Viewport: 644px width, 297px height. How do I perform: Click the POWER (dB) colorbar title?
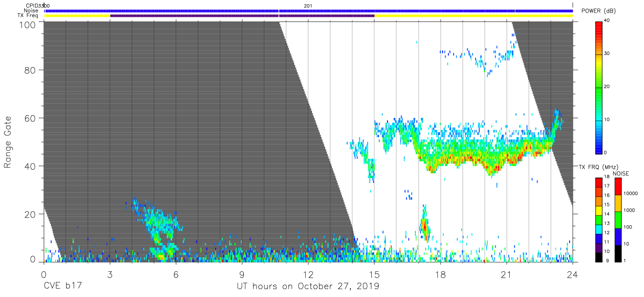tap(598, 11)
